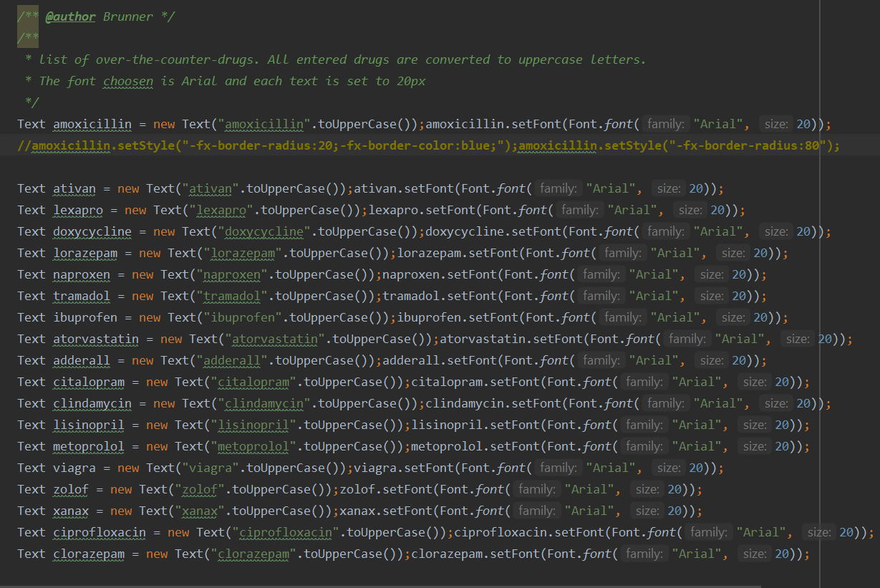Click the Text type on the adderall line
880x588 pixels.
coord(32,360)
